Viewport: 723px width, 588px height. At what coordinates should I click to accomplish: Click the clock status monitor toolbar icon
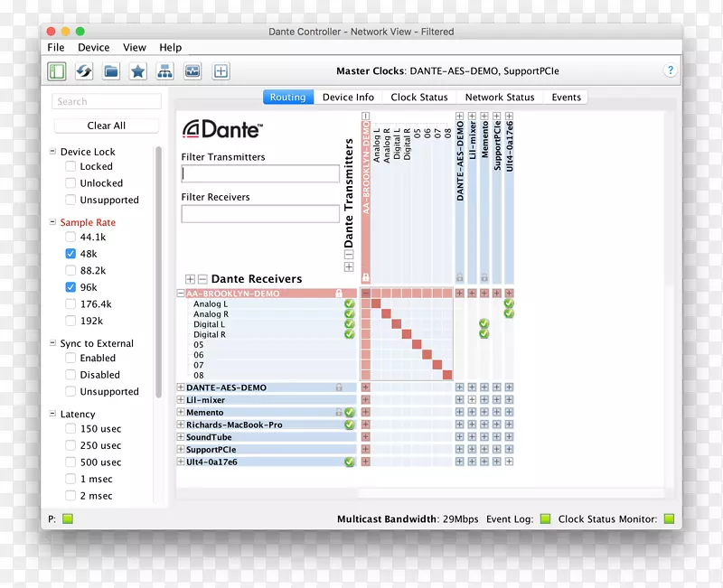click(x=192, y=70)
